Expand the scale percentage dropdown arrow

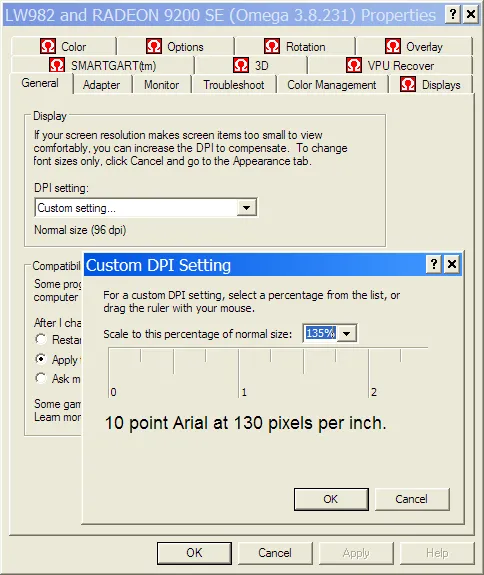pyautogui.click(x=346, y=333)
